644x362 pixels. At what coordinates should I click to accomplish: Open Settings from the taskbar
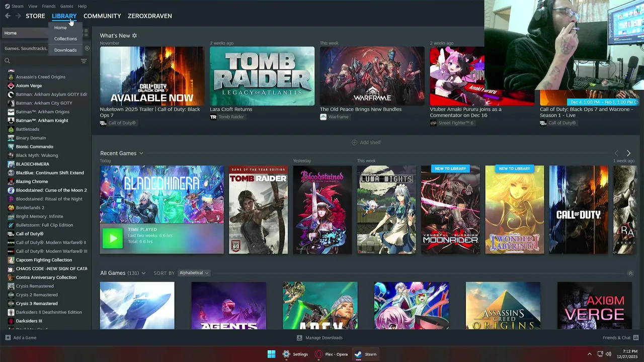295,354
